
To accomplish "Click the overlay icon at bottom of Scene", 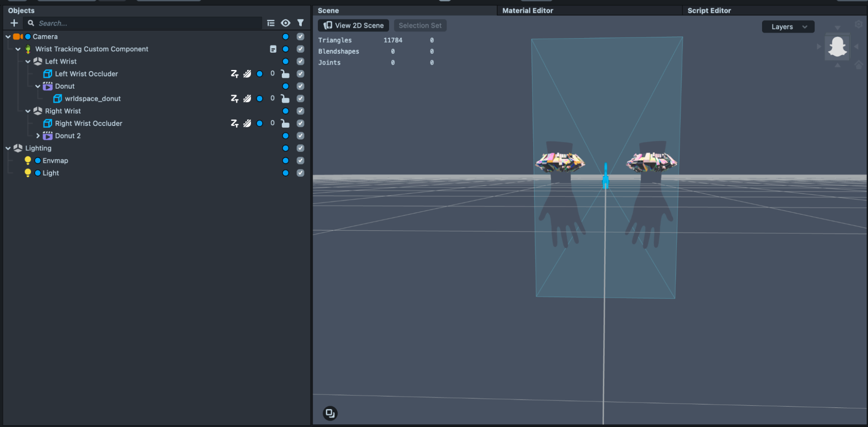I will click(x=330, y=413).
